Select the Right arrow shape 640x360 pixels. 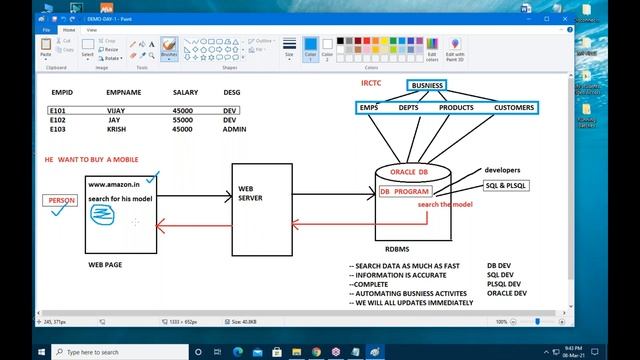tap(219, 49)
